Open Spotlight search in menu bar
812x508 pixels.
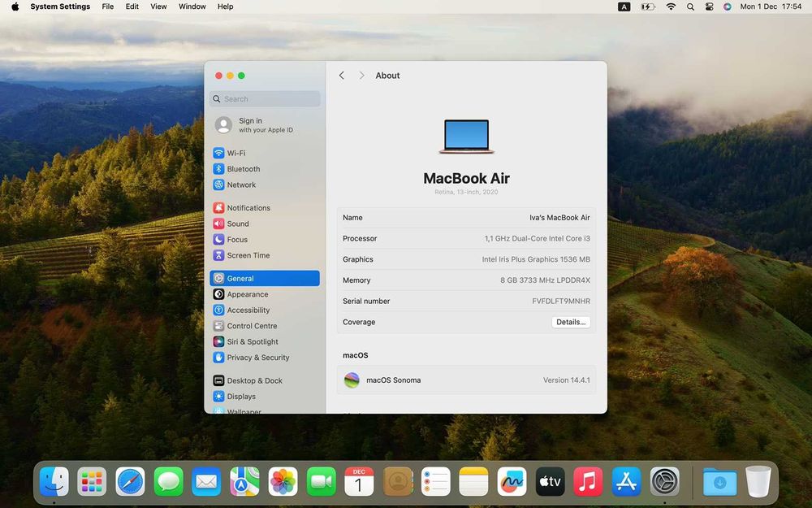point(690,7)
